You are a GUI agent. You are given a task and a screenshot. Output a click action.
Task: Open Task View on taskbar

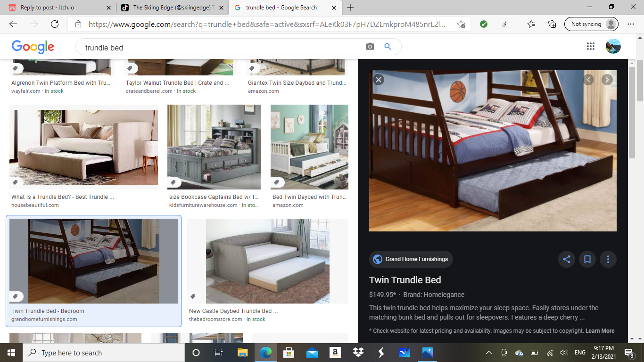[x=219, y=353]
